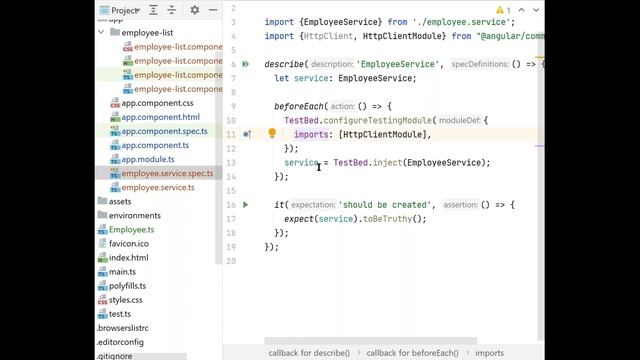Image resolution: width=640 pixels, height=360 pixels.
Task: Open .editorconfig file
Action: click(x=120, y=342)
